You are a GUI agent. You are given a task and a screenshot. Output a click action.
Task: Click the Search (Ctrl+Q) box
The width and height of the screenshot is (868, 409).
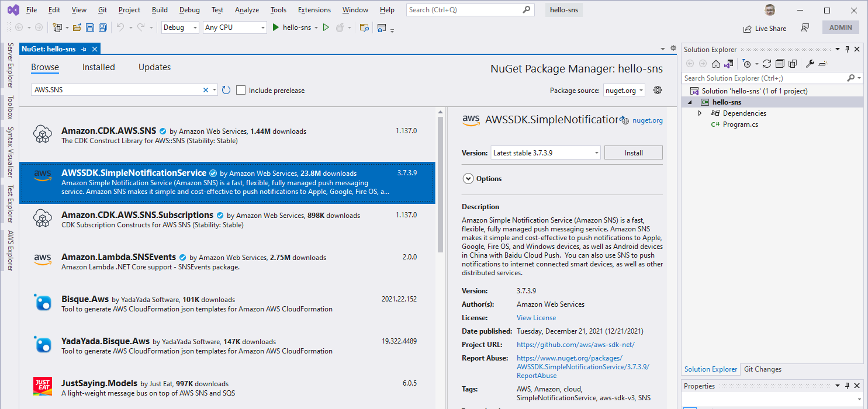click(x=470, y=10)
